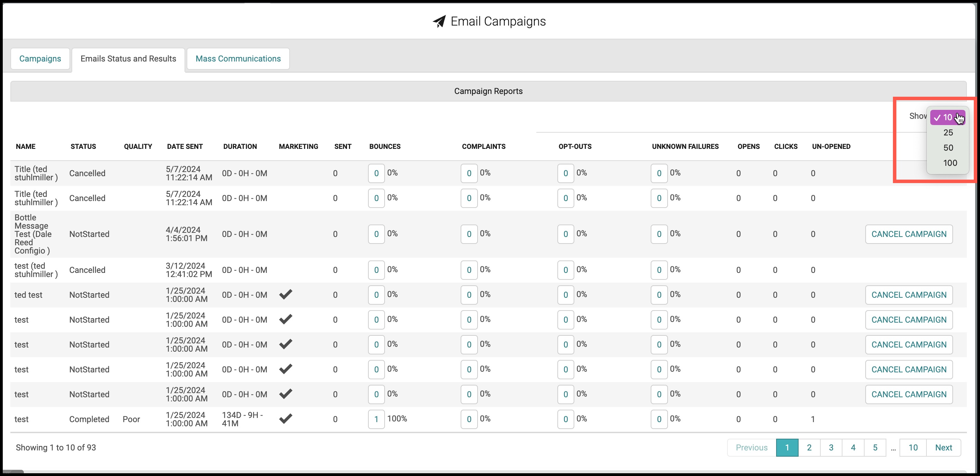Click the '100%' bounce rate value
This screenshot has width=980, height=476.
[397, 419]
